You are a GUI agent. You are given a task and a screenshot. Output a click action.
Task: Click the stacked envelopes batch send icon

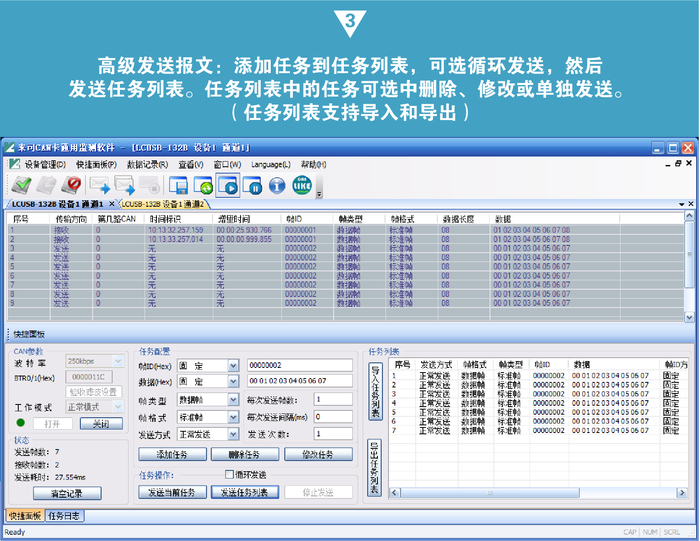(x=124, y=185)
